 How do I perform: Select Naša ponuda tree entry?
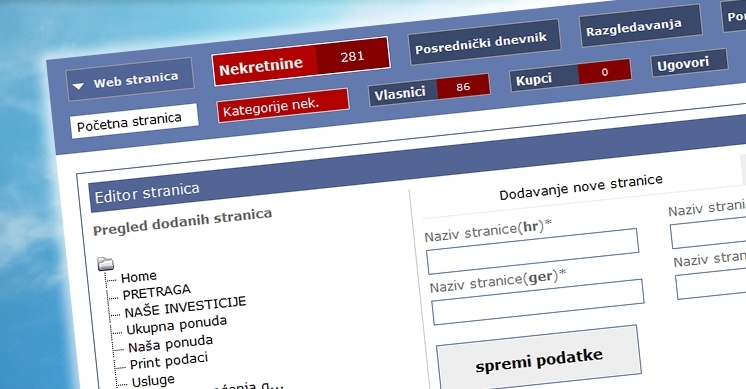tap(170, 344)
